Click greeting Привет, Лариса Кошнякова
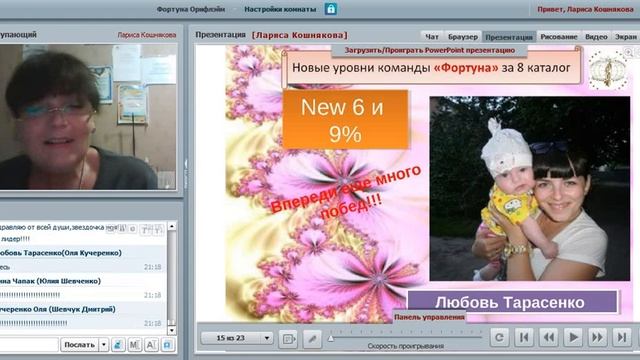 (585, 9)
